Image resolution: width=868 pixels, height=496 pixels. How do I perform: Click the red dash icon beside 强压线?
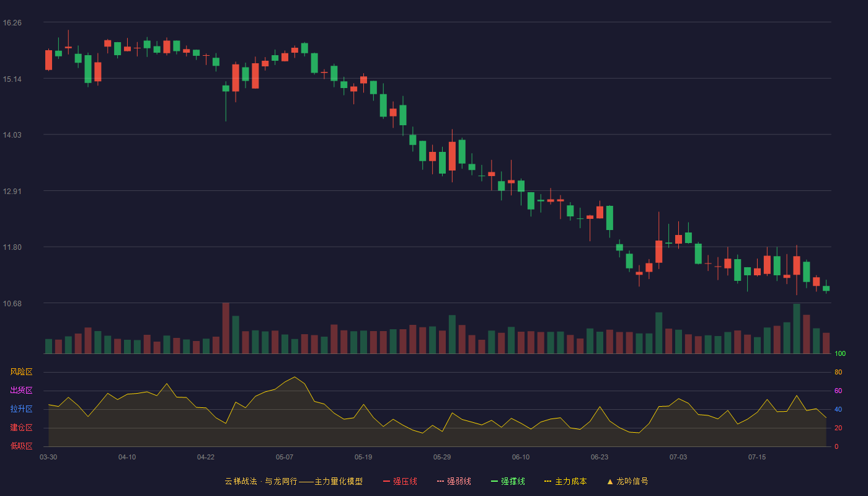(x=387, y=481)
